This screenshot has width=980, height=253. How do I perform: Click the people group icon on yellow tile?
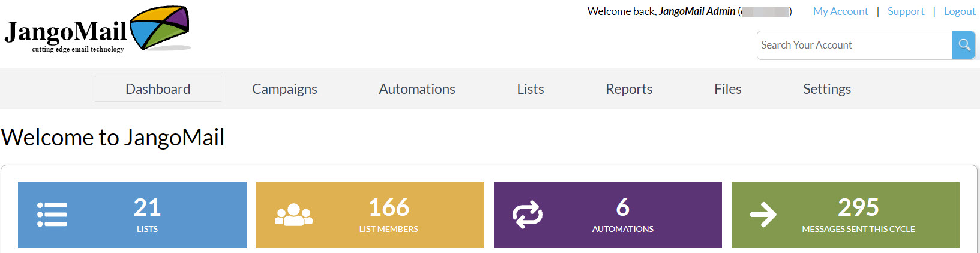coord(293,215)
